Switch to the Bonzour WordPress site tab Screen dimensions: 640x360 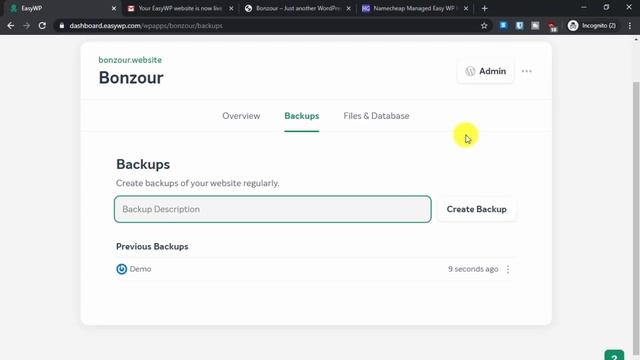(x=297, y=8)
